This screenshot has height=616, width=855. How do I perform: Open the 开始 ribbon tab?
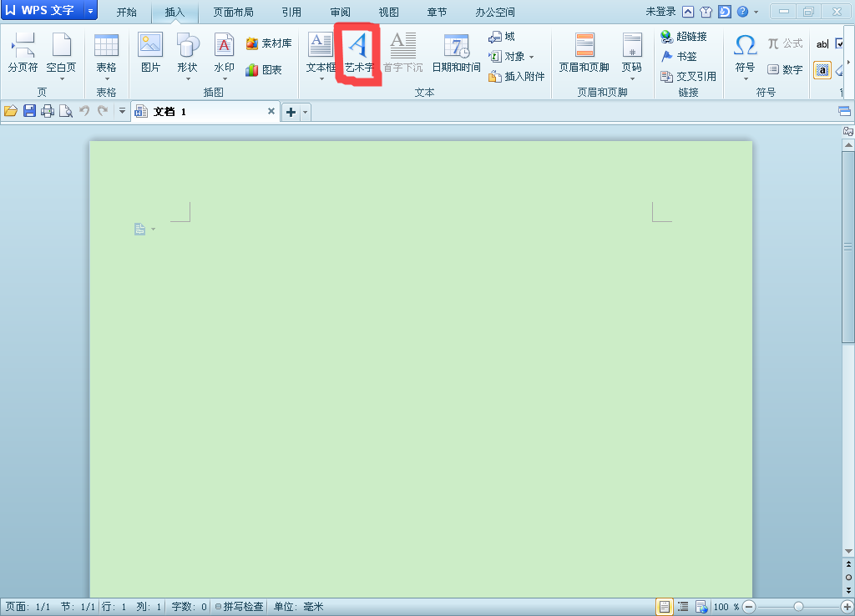(x=127, y=12)
